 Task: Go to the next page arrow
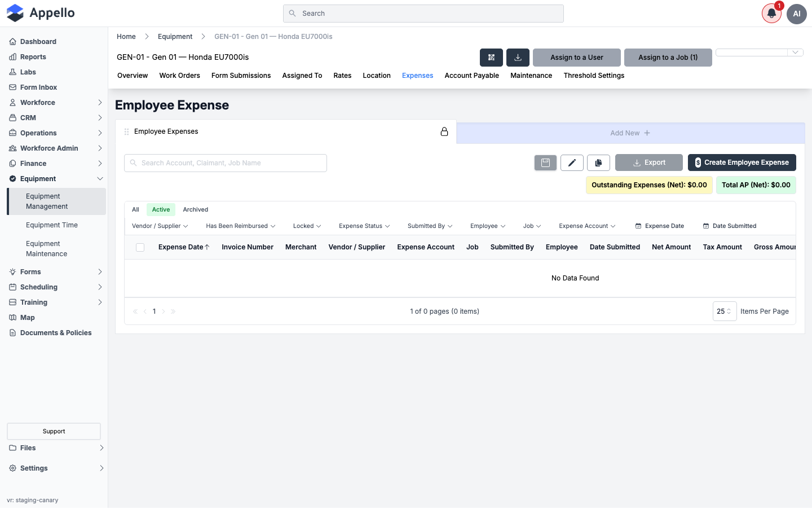point(164,311)
